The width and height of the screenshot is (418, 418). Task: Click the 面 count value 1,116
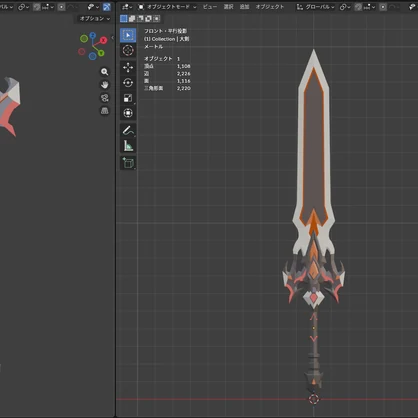tap(184, 81)
